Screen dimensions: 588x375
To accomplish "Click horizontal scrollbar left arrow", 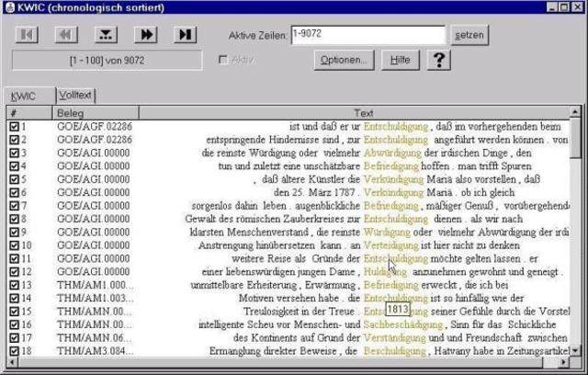I will [x=12, y=362].
